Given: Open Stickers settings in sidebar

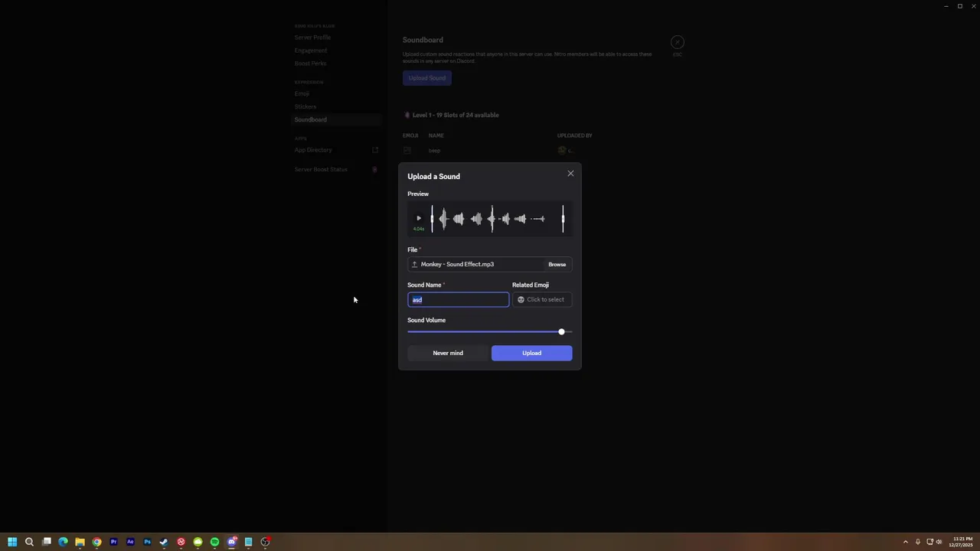Looking at the screenshot, I should (x=305, y=106).
